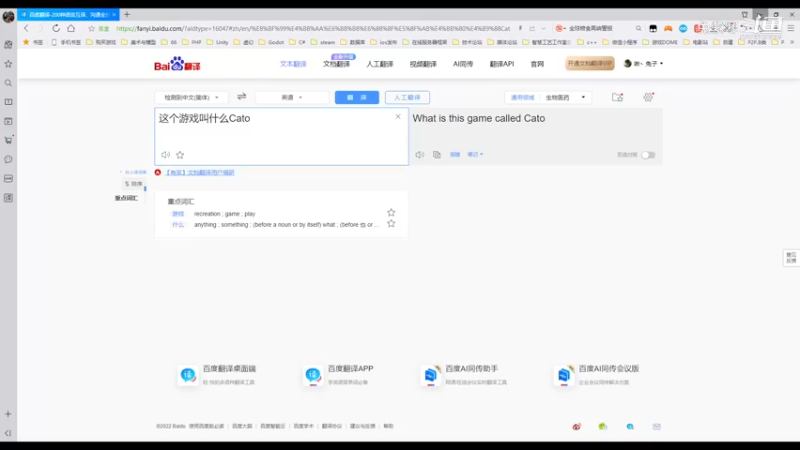Open the document translation survey link
This screenshot has width=800, height=450.
[x=199, y=172]
